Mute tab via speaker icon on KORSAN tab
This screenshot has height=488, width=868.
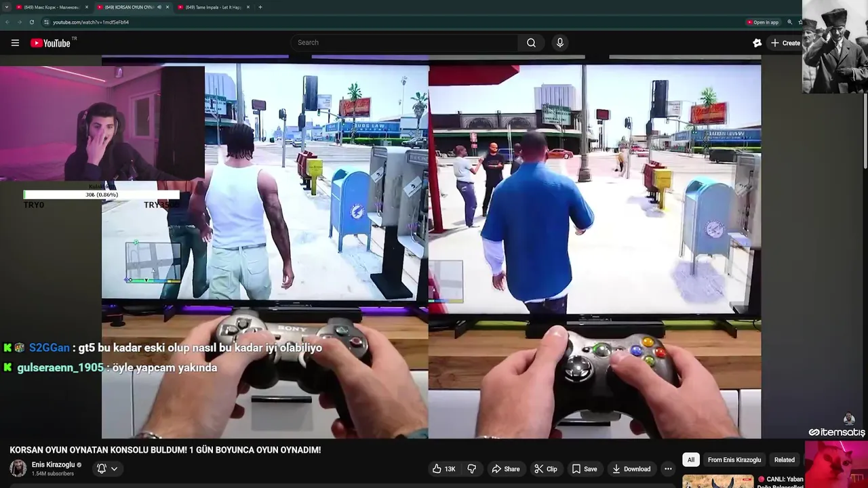[159, 7]
